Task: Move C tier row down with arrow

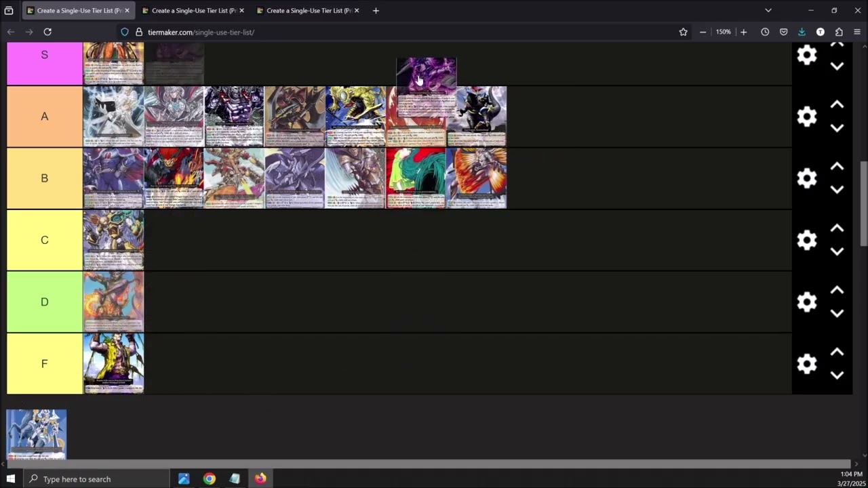Action: pyautogui.click(x=837, y=251)
